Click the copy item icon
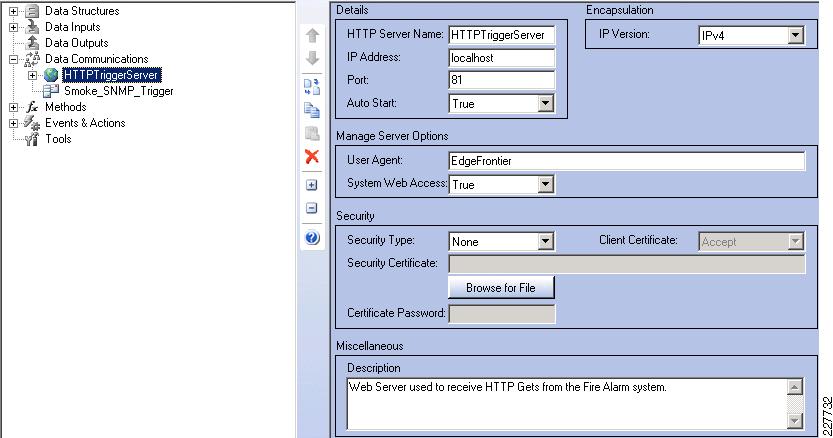 point(312,110)
